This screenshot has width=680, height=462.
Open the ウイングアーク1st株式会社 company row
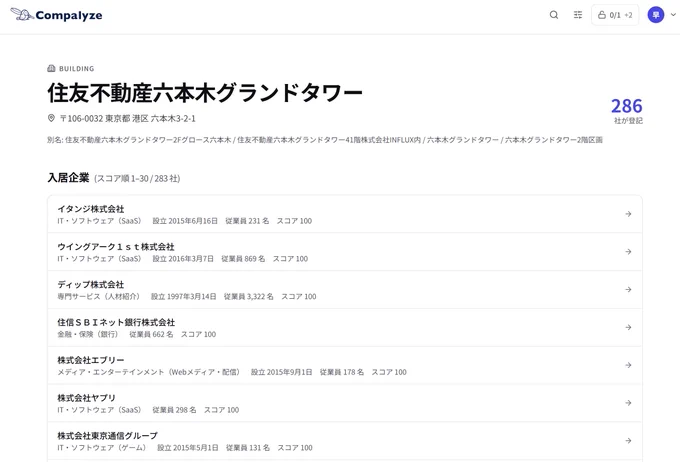pos(345,252)
